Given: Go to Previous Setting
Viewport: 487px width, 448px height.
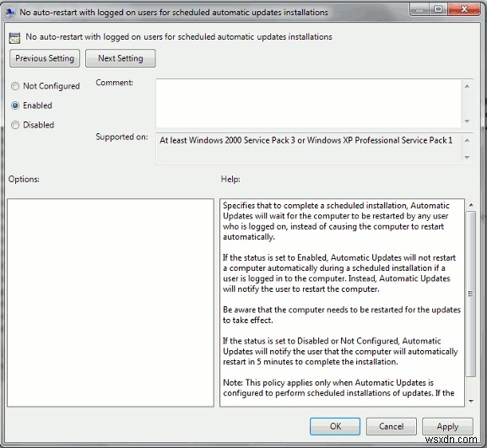Looking at the screenshot, I should pyautogui.click(x=45, y=58).
